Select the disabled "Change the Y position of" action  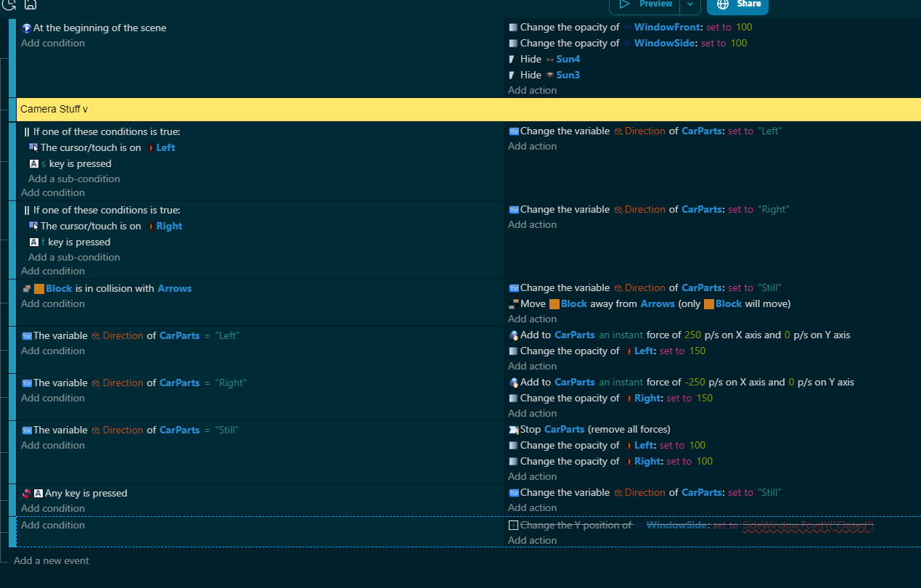[x=576, y=525]
